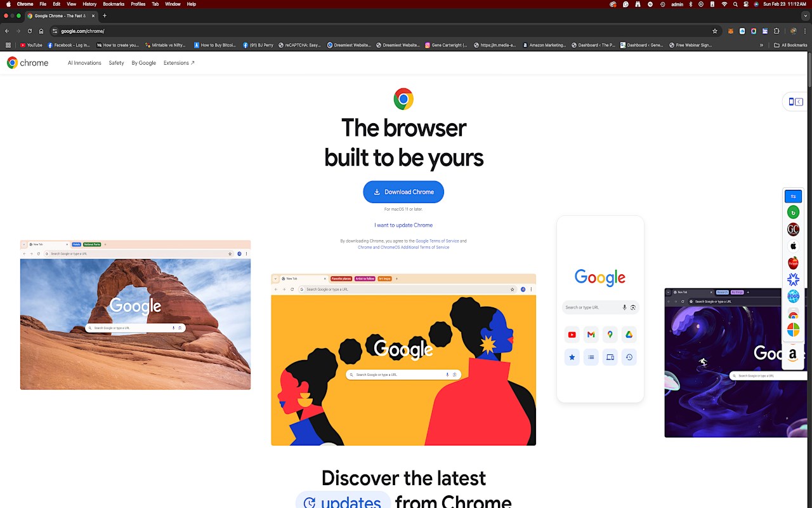Expand the tab search dropdown arrow
812x508 pixels.
[x=806, y=15]
